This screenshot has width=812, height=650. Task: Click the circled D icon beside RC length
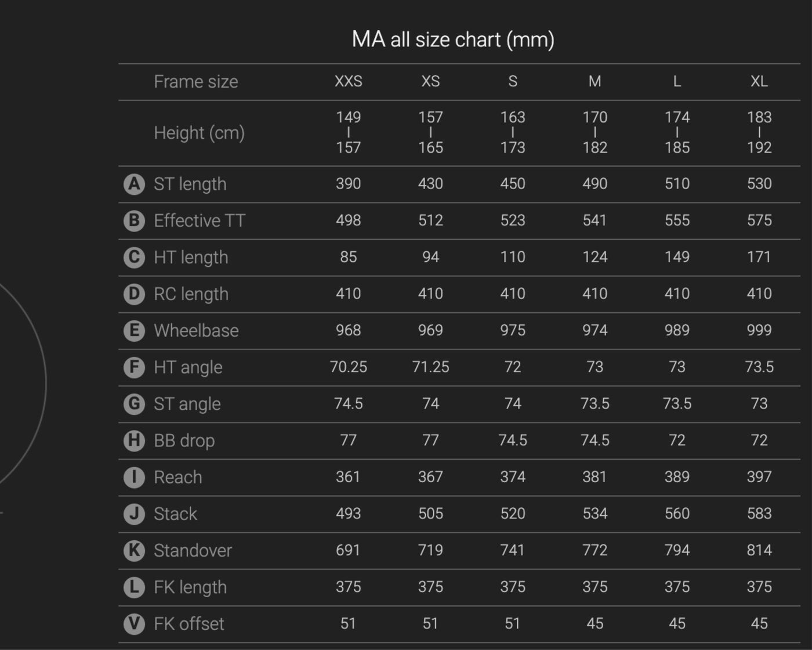pos(134,294)
